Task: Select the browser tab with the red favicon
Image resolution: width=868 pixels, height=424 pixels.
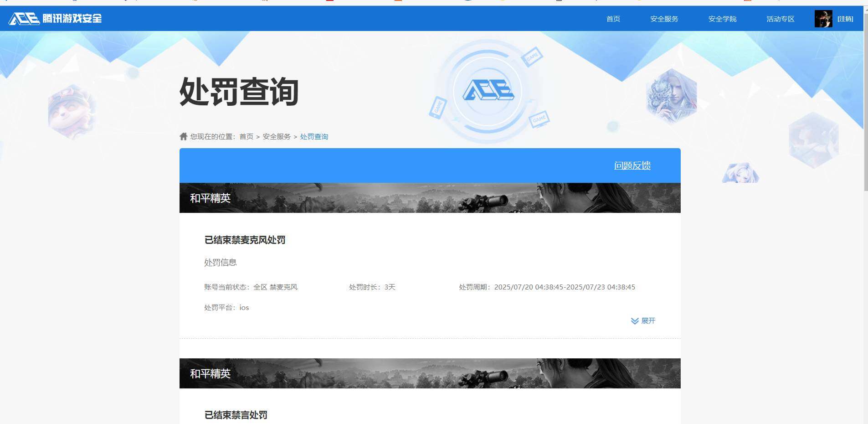Action: [x=330, y=2]
